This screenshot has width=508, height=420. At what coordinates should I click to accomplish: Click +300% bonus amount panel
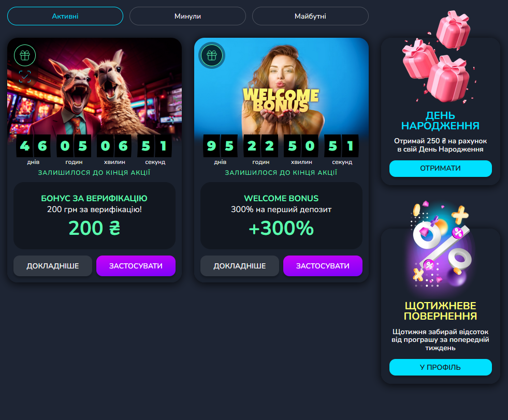(x=281, y=216)
